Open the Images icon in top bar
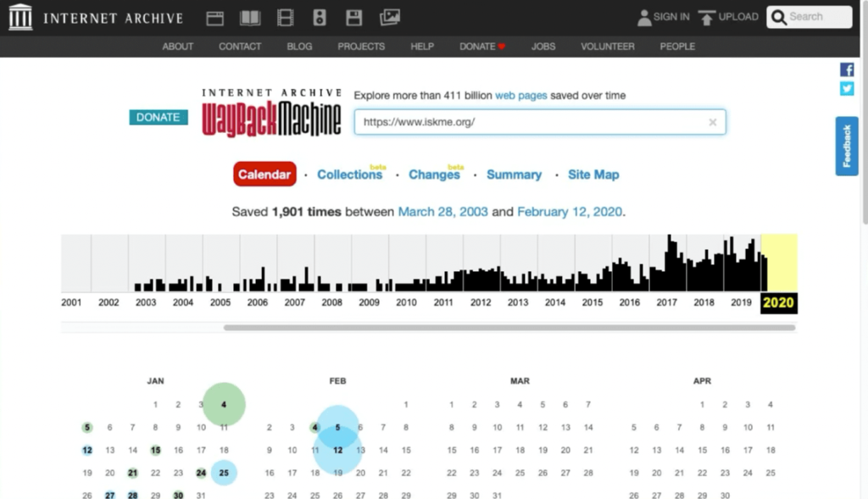The width and height of the screenshot is (868, 499). pyautogui.click(x=390, y=17)
